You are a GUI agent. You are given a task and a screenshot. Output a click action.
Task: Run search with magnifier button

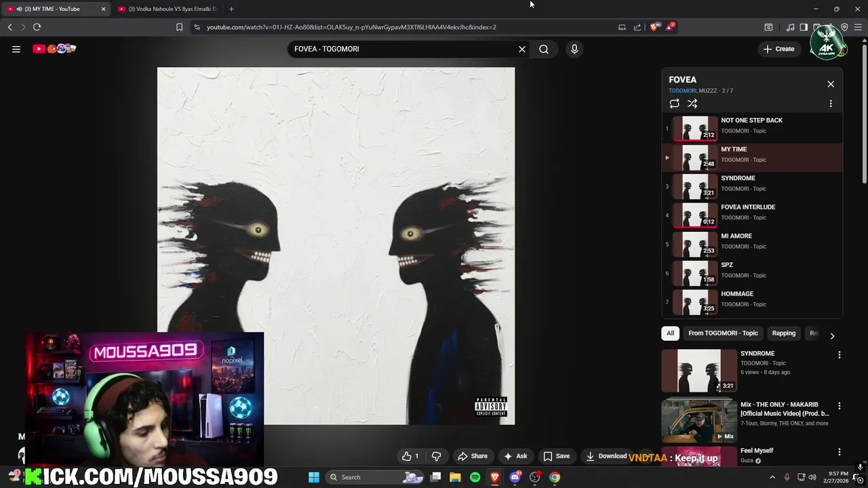pos(544,49)
